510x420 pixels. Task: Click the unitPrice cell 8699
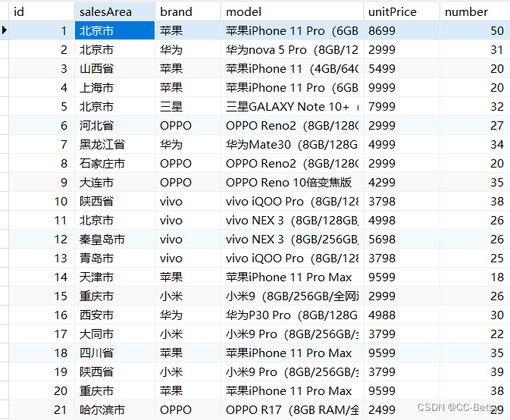[402, 30]
